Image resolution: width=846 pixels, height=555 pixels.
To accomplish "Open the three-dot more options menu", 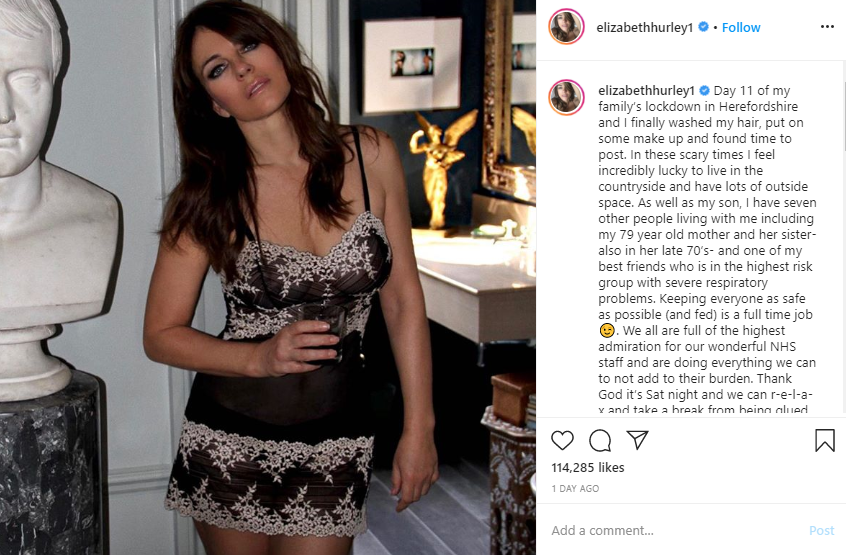I will (x=827, y=27).
